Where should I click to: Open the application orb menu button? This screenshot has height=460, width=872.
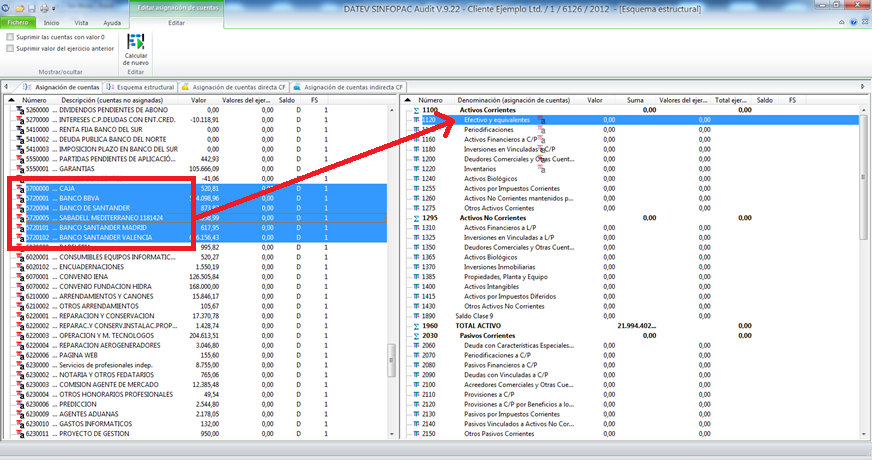point(6,8)
